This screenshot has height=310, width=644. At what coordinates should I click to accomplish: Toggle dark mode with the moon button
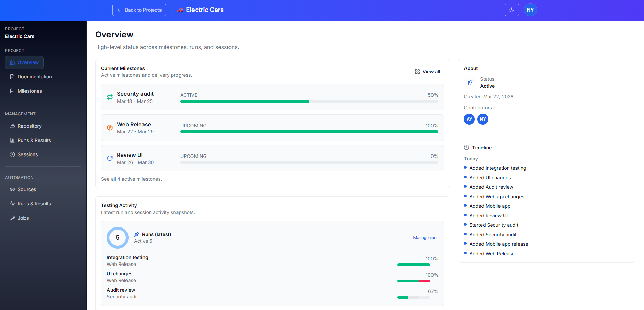point(511,10)
